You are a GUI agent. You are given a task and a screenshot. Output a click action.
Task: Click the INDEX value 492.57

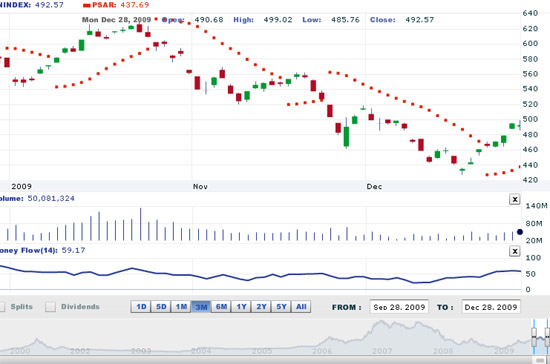[x=49, y=5]
